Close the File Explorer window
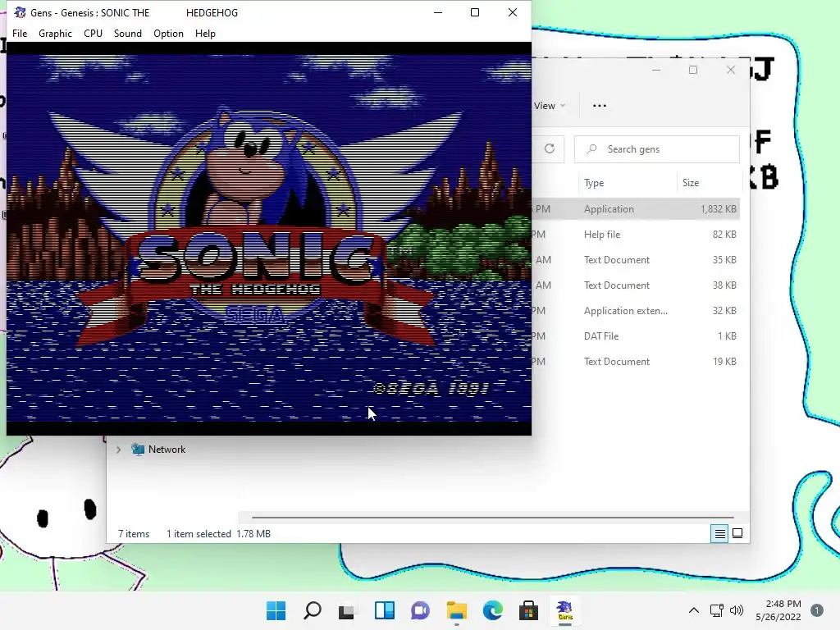 (731, 70)
